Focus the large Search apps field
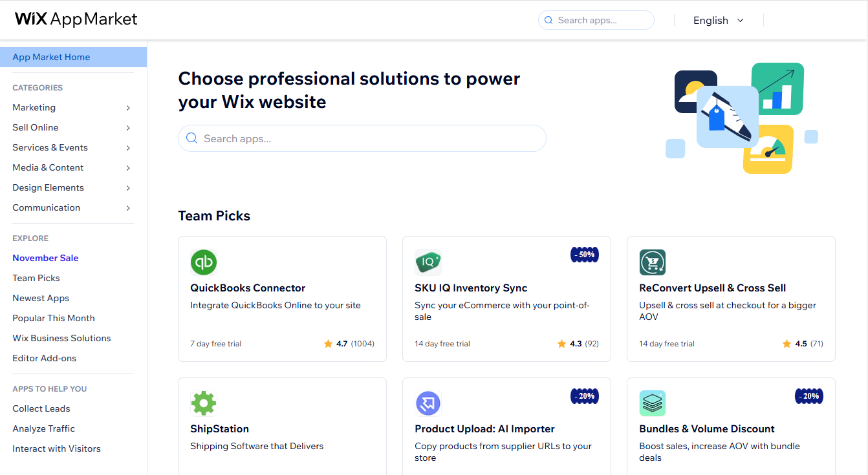 [x=362, y=138]
